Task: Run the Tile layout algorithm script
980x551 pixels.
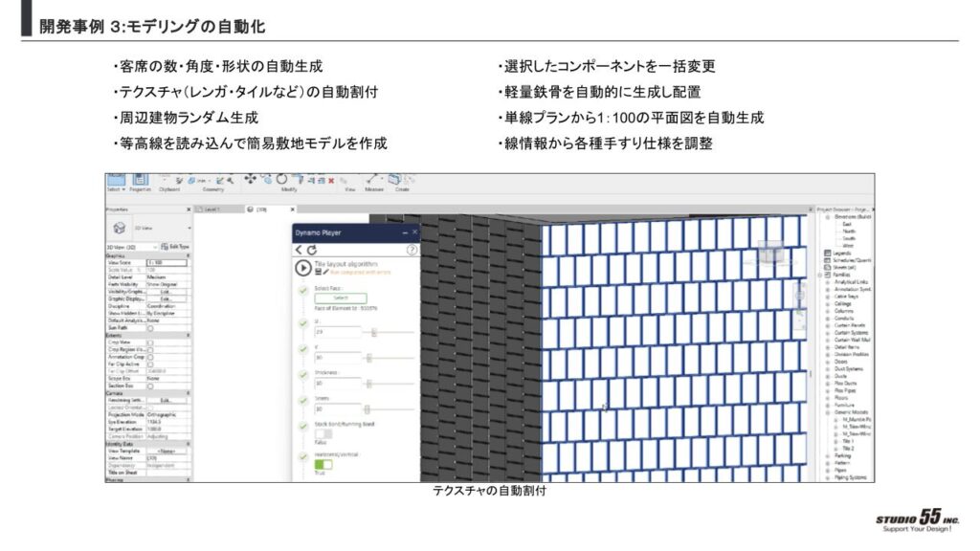Action: click(x=303, y=268)
